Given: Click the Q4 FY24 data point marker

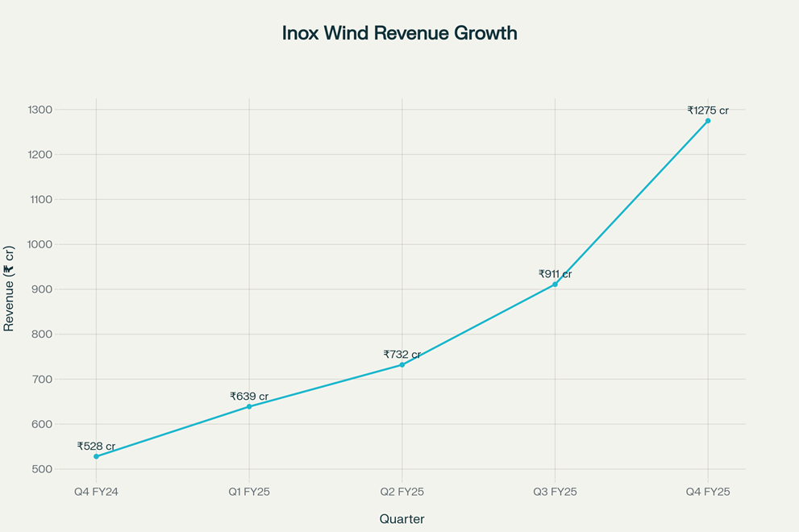Looking at the screenshot, I should (x=96, y=456).
